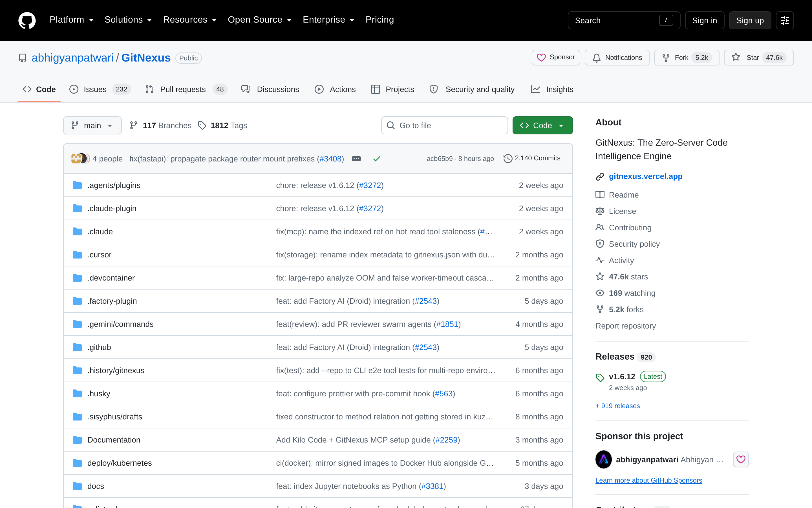
Task: Jump to the Readme section
Action: 617,195
